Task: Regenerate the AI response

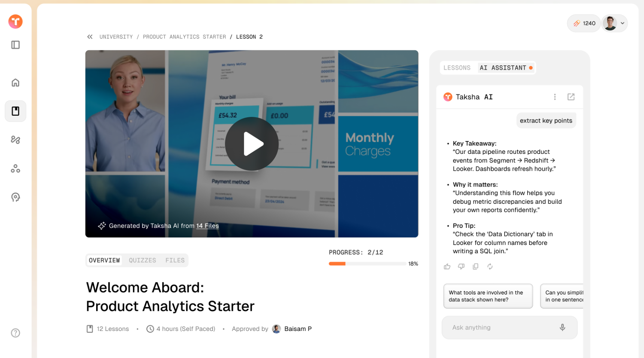Action: pos(490,266)
